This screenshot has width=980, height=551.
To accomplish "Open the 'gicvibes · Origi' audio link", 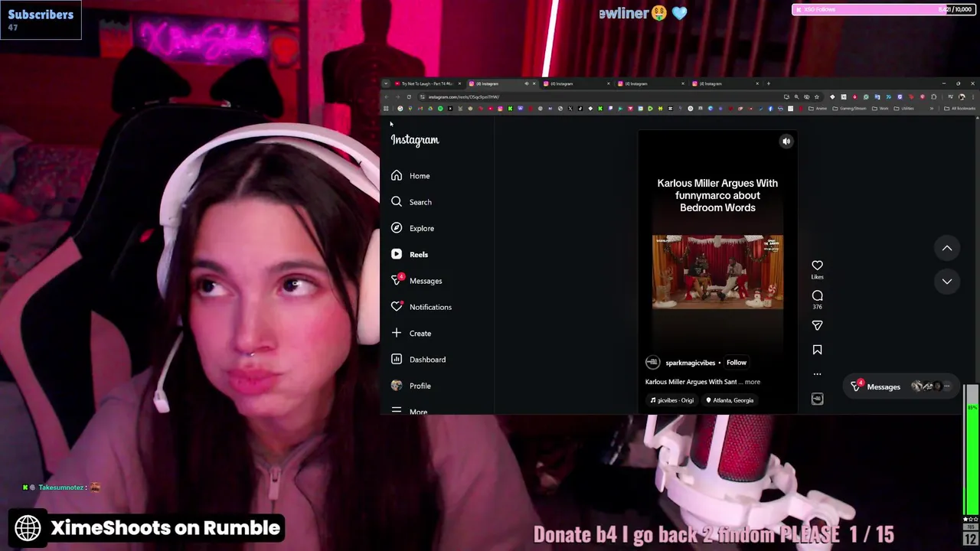I will (x=671, y=400).
